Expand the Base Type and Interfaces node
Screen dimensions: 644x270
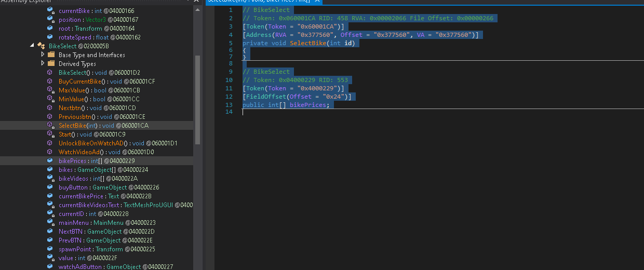pyautogui.click(x=43, y=55)
